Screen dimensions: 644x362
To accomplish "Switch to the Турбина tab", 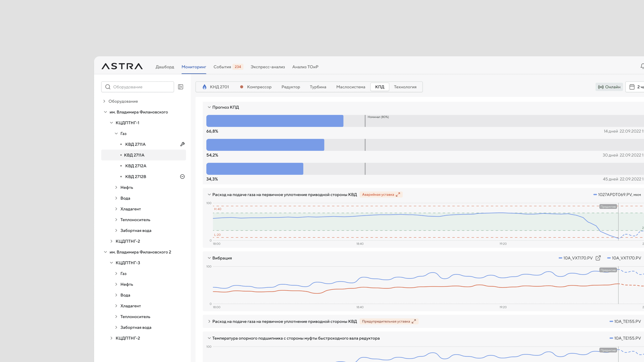I will pyautogui.click(x=318, y=87).
